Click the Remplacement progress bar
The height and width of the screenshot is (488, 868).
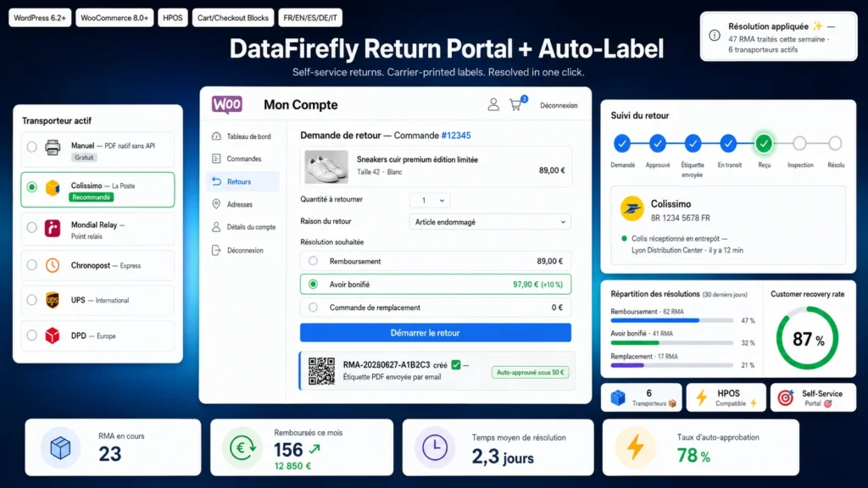point(671,365)
